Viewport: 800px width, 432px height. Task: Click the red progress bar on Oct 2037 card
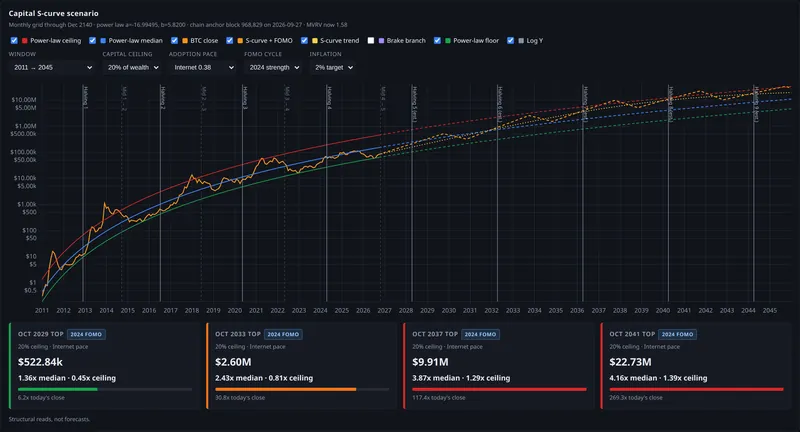click(x=499, y=389)
